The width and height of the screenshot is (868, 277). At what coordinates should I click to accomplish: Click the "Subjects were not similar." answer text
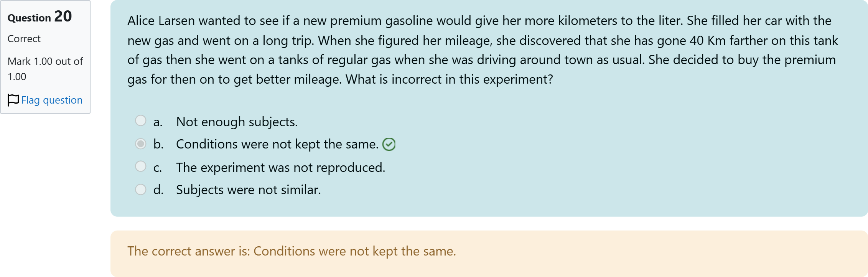(248, 190)
